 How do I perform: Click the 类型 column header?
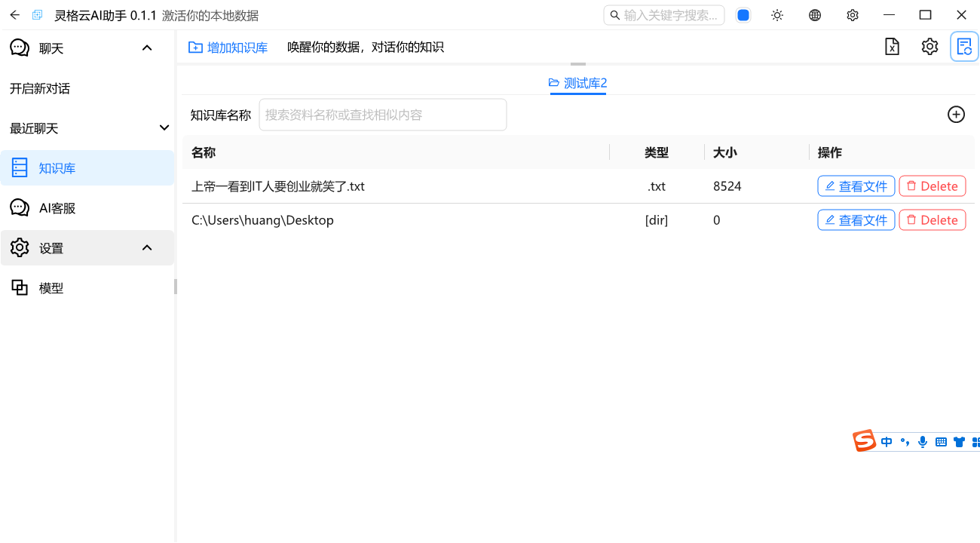coord(657,152)
